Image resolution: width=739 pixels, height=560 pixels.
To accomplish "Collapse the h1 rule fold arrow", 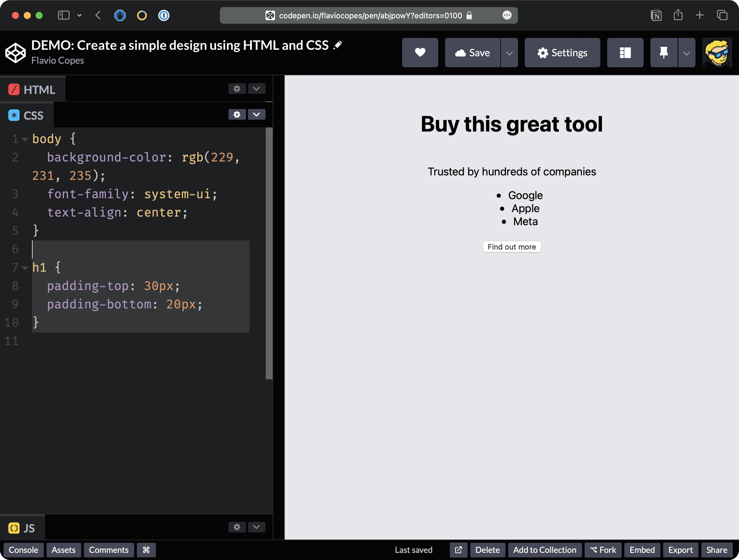I will pyautogui.click(x=25, y=268).
